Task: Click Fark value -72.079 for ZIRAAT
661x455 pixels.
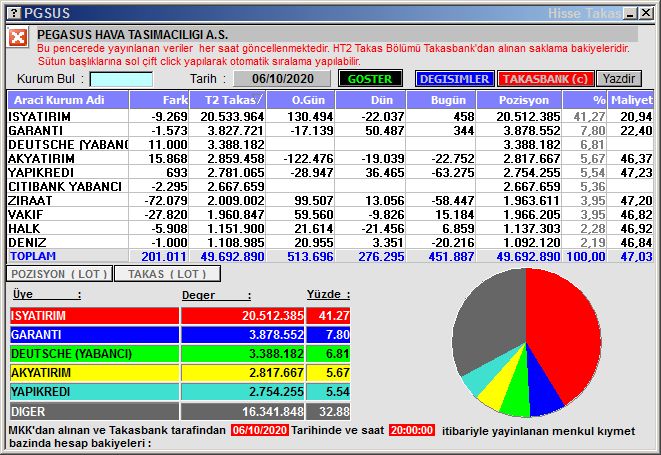Action: click(166, 200)
